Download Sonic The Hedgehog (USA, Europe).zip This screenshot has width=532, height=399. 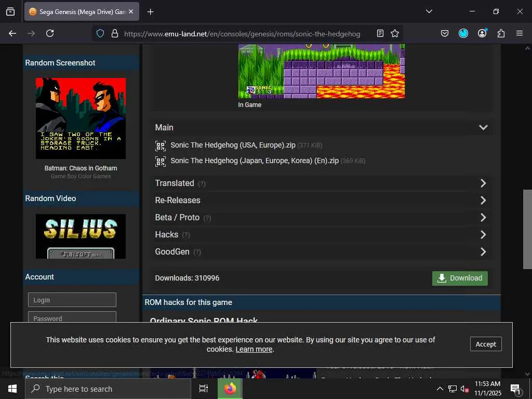tap(233, 145)
